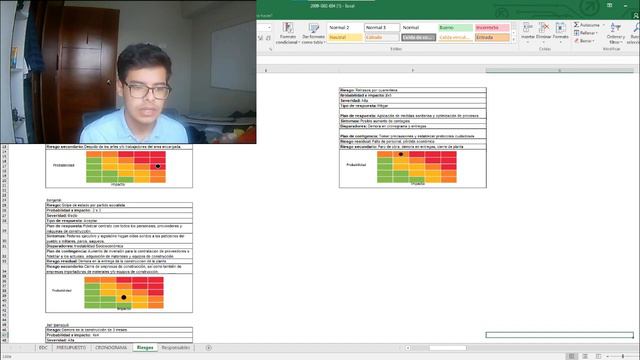Image resolution: width=640 pixels, height=360 pixels.
Task: Apply the Bueno green cell style
Action: tap(456, 27)
